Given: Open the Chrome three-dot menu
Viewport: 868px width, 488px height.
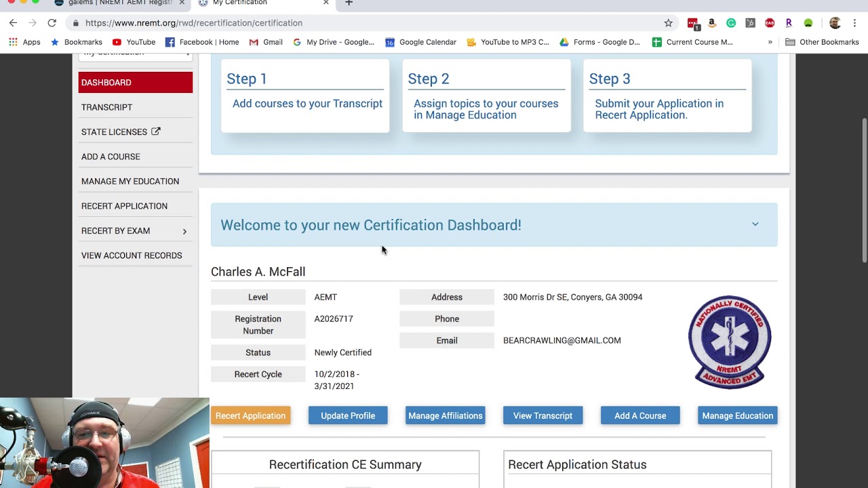Looking at the screenshot, I should (x=854, y=23).
